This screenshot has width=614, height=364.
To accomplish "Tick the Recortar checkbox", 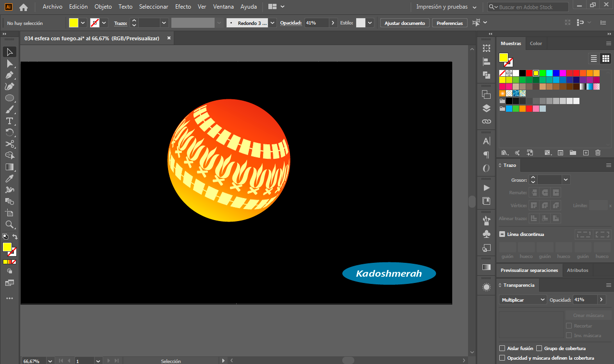I will (x=569, y=326).
